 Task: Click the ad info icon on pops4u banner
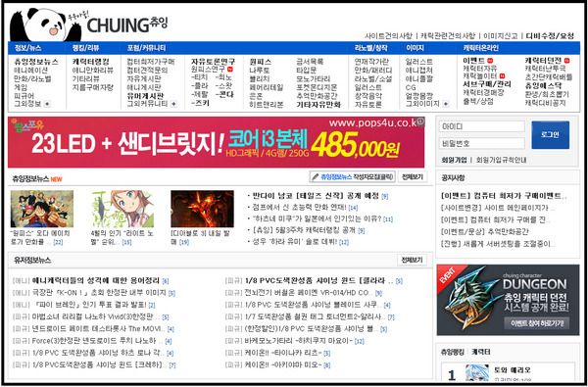(x=420, y=121)
